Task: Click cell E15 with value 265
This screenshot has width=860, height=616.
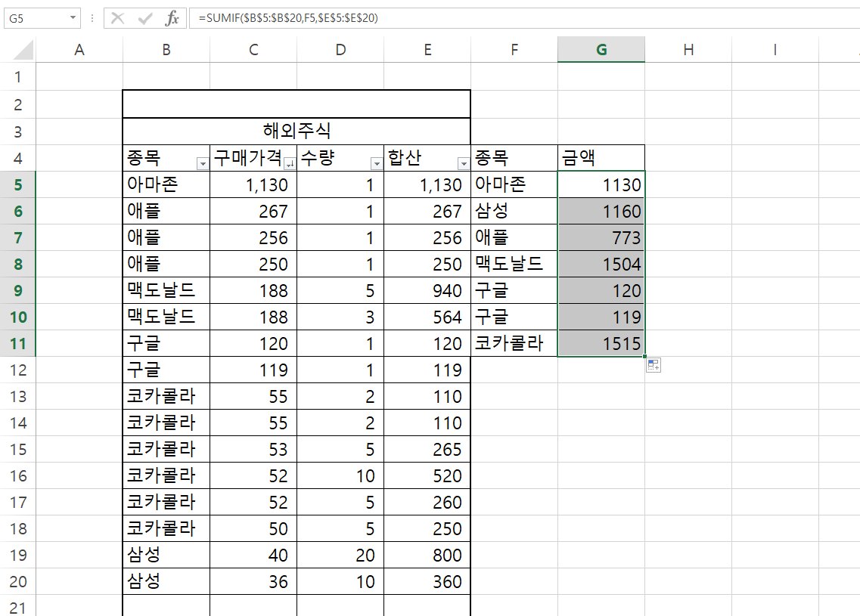Action: pyautogui.click(x=427, y=450)
